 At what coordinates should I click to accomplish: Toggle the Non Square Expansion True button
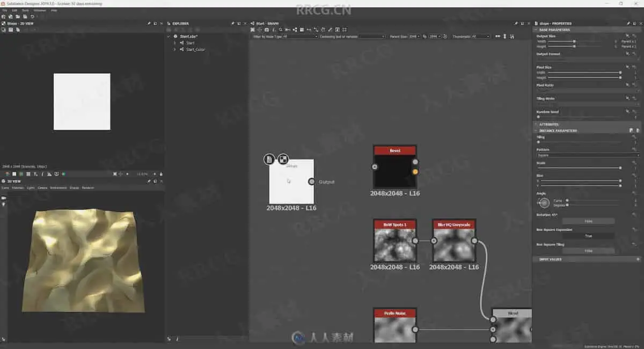point(588,236)
